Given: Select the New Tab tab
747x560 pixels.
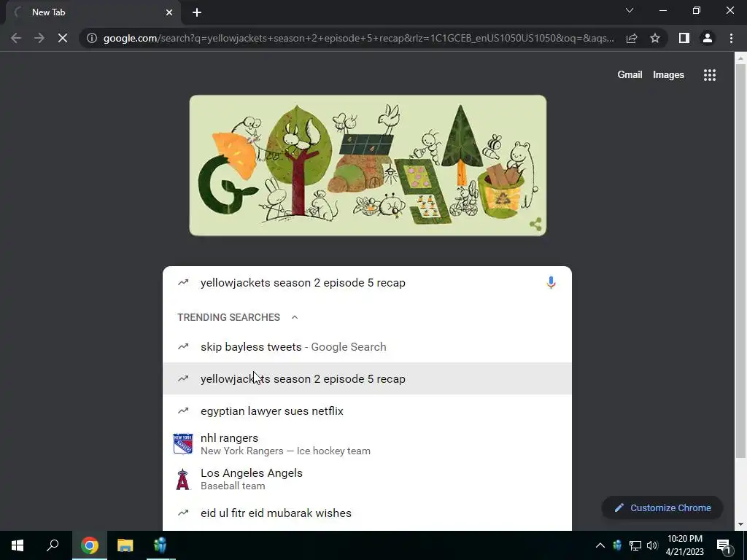Looking at the screenshot, I should [x=93, y=12].
